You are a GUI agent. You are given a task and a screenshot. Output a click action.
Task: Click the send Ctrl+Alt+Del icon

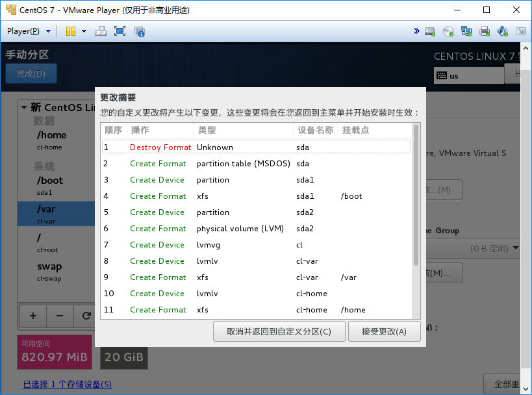click(101, 31)
